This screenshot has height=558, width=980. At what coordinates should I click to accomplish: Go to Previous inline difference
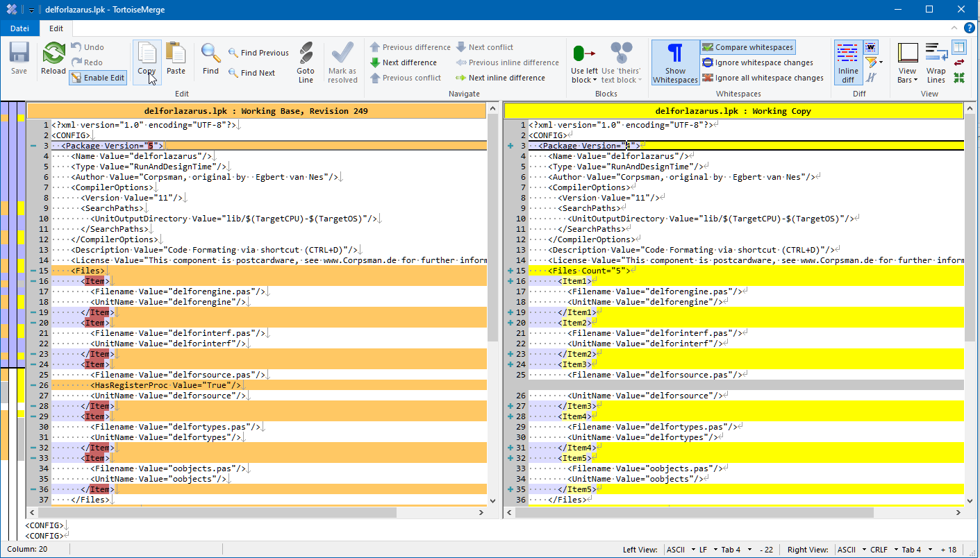tap(507, 62)
